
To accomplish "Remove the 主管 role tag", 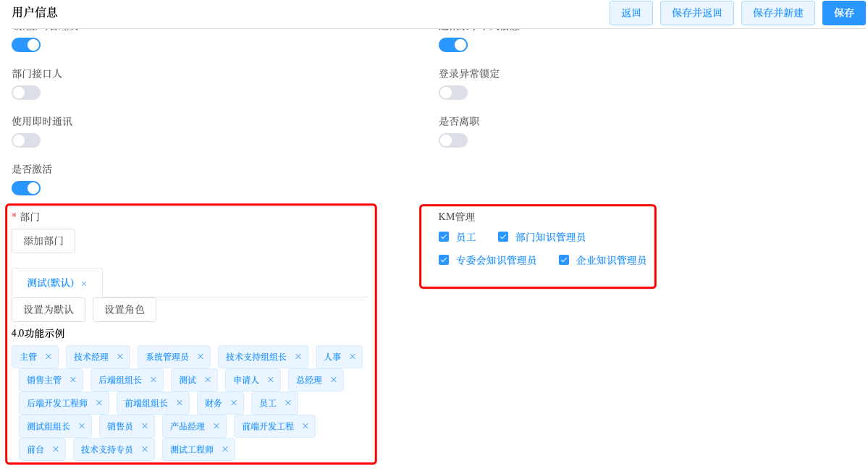I will point(49,357).
